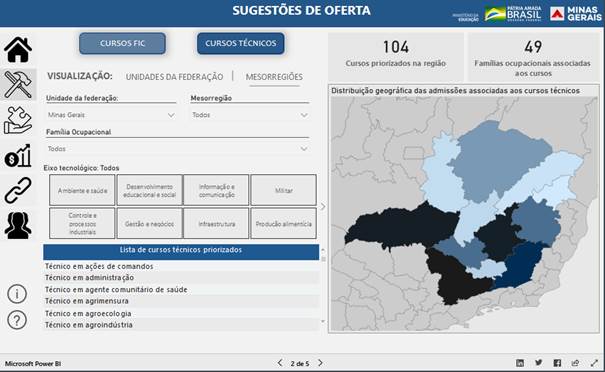The image size is (605, 372).
Task: Select Técnico em administração
Action: coord(89,277)
